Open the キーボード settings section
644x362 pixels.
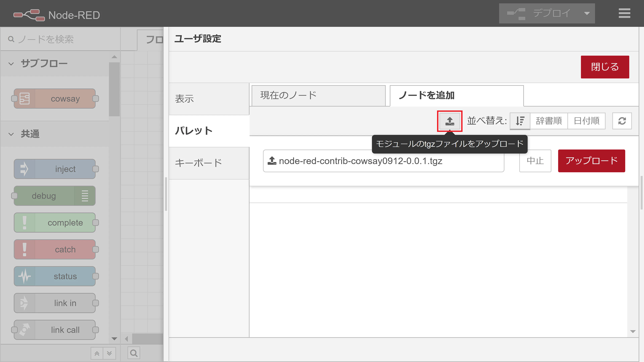point(209,163)
